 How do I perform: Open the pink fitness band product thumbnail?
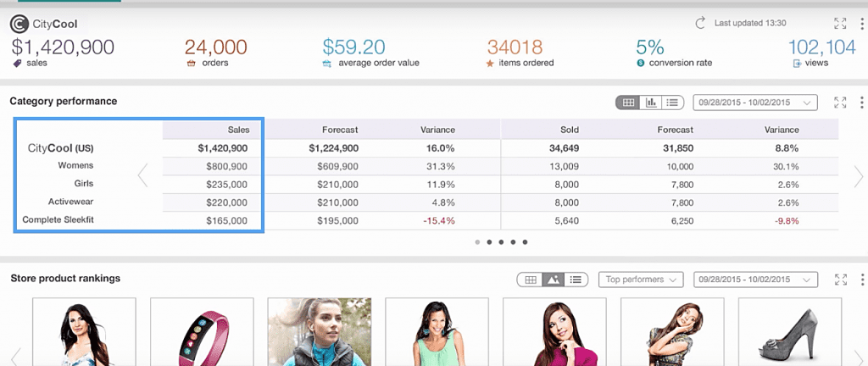point(202,332)
